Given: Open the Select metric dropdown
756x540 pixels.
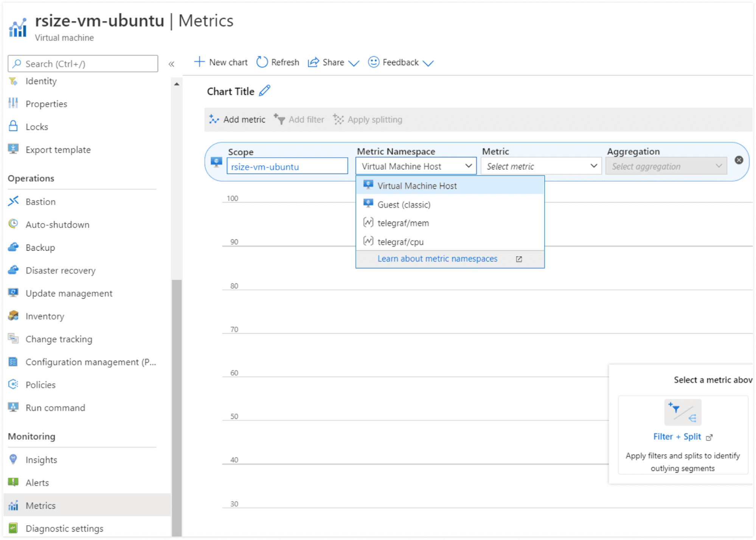Looking at the screenshot, I should point(541,166).
